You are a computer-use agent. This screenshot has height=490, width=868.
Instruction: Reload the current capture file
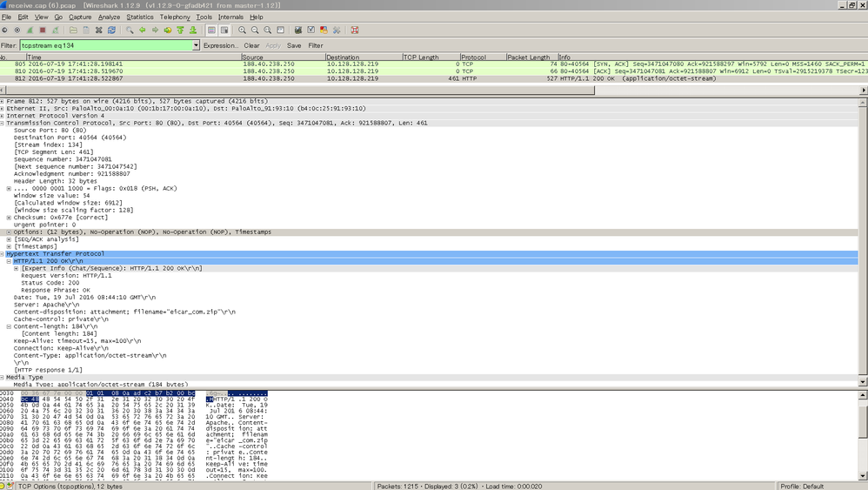point(111,30)
